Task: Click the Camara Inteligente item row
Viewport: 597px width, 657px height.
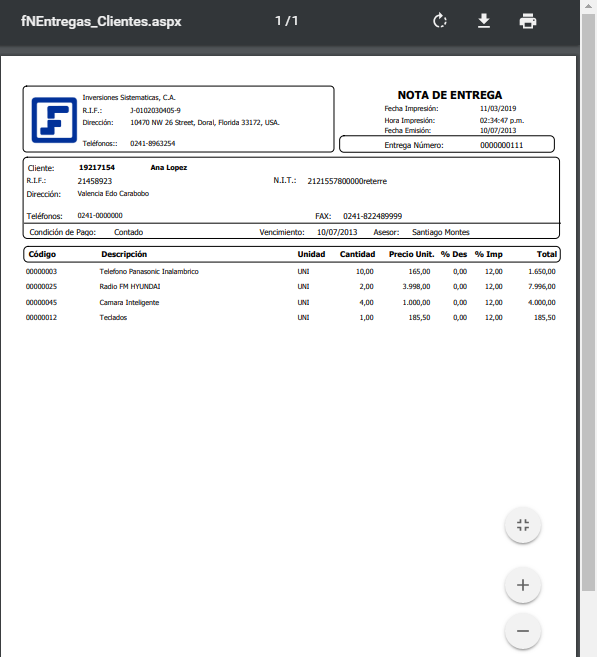Action: tap(291, 302)
